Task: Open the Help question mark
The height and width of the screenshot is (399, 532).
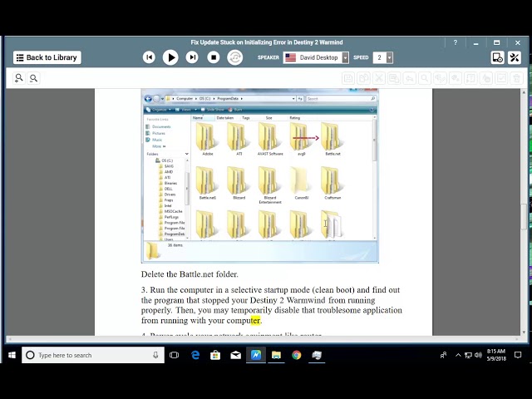Action: tap(456, 42)
